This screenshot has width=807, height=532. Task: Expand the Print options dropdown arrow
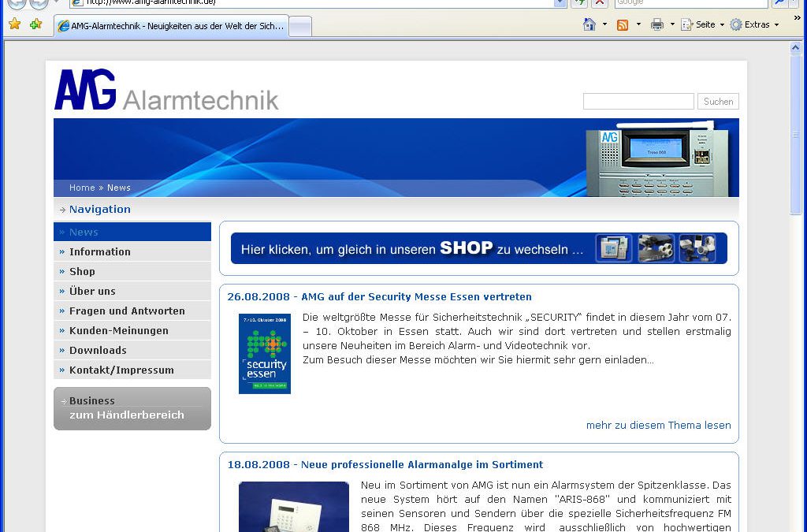tap(672, 24)
